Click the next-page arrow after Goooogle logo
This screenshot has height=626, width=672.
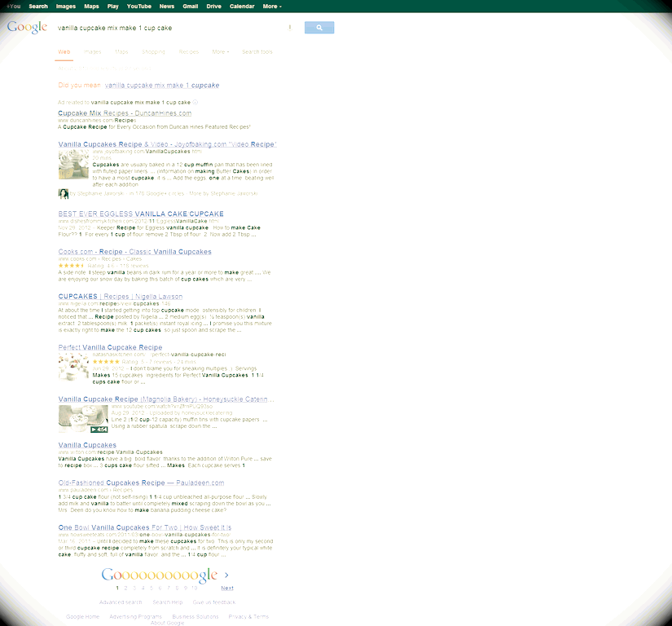[x=226, y=575]
